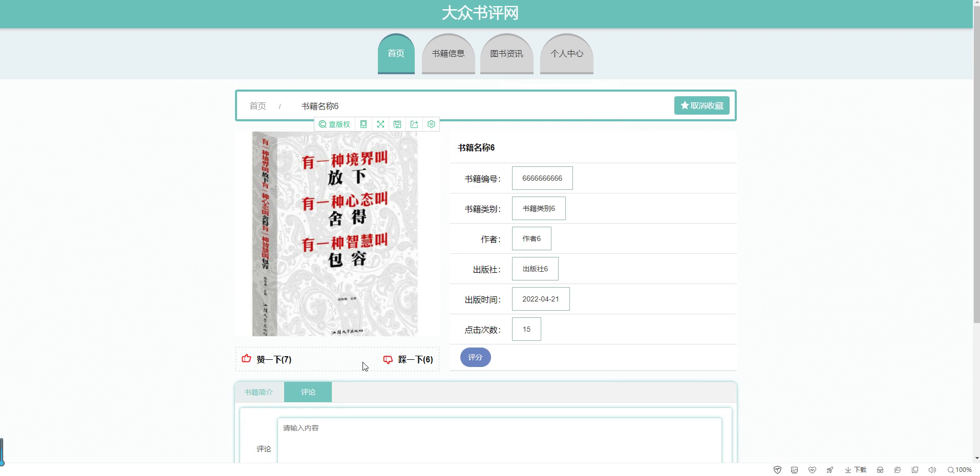Click the publish date 2022-04-21

[x=541, y=299]
